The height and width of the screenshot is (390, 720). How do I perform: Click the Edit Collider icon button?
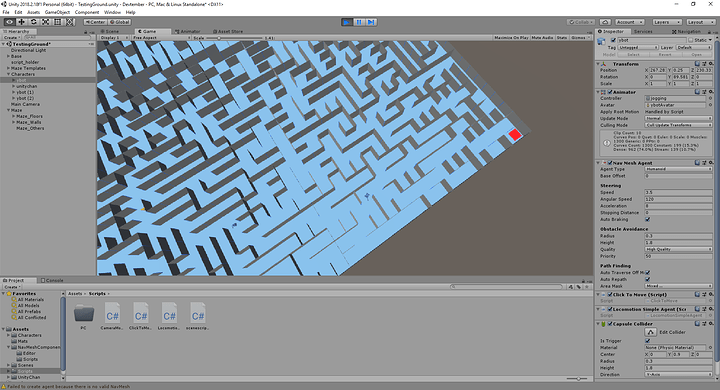click(x=650, y=332)
